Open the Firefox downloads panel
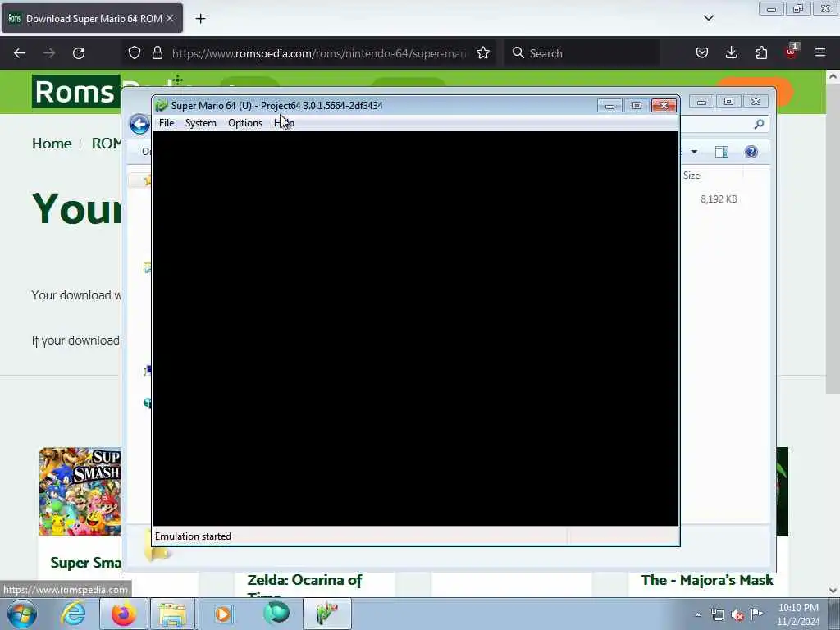 point(731,53)
